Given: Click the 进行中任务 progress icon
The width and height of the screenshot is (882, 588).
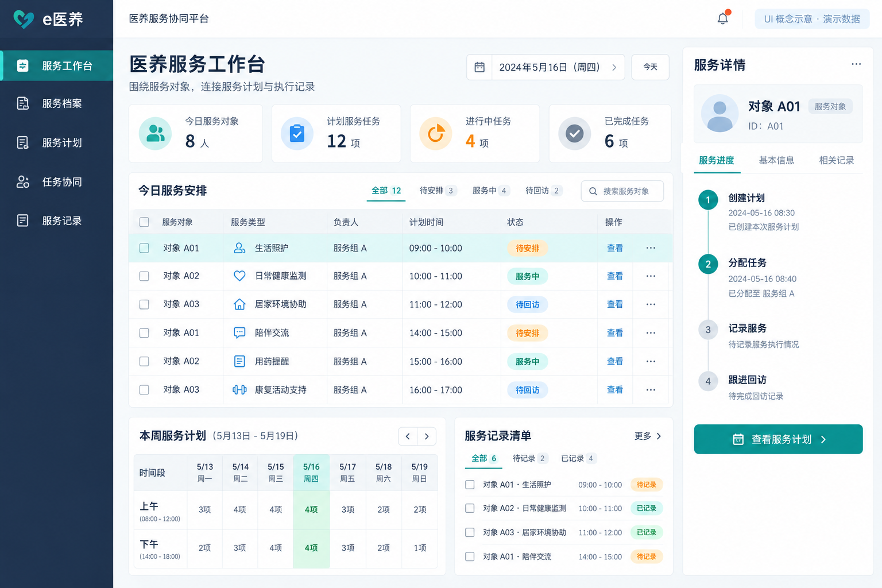Looking at the screenshot, I should tap(436, 134).
